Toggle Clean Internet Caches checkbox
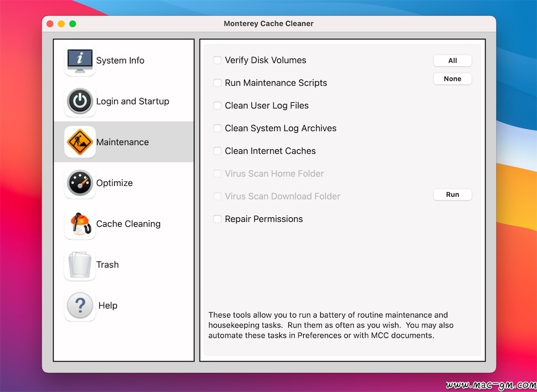The width and height of the screenshot is (537, 392). 217,151
